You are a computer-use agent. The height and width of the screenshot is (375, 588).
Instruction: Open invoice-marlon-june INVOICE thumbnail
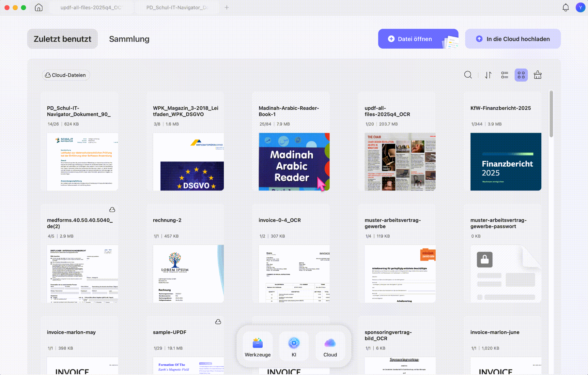coord(506,366)
